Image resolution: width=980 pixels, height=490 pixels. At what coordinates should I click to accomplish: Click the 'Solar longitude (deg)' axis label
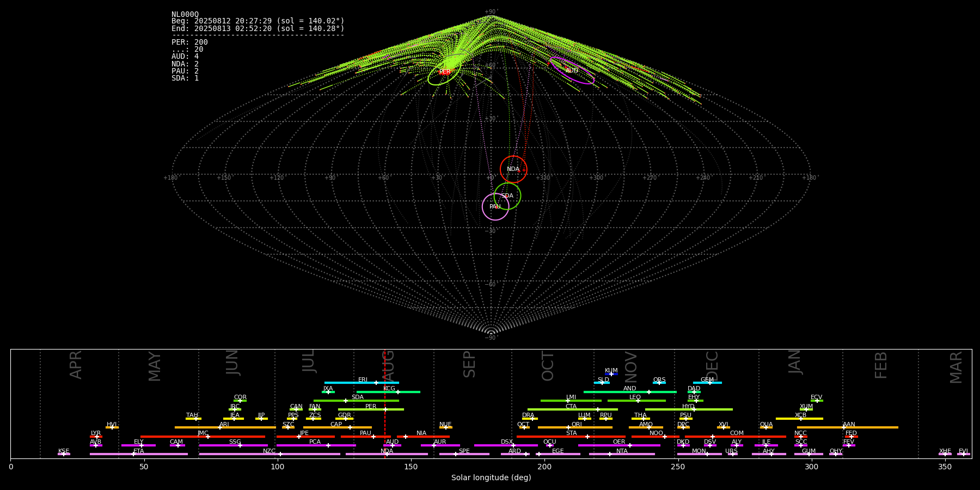[x=491, y=478]
